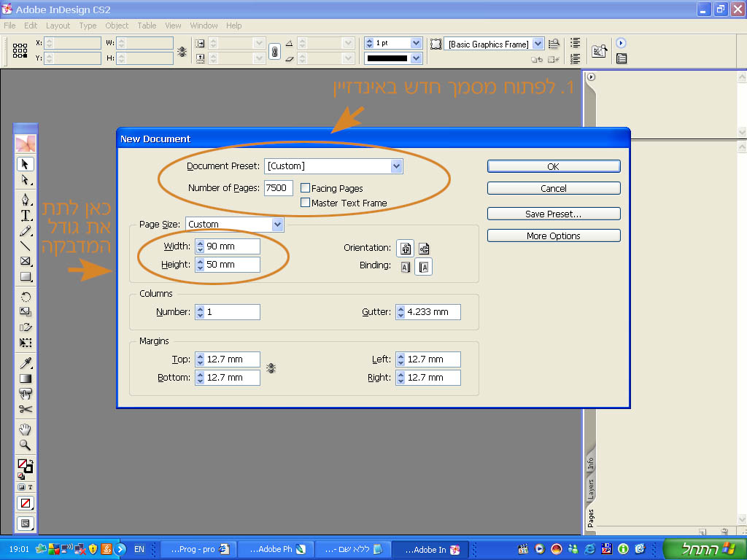Screen dimensions: 747x560
Task: Switch to Adobe Ph taskbar window
Action: point(276,549)
